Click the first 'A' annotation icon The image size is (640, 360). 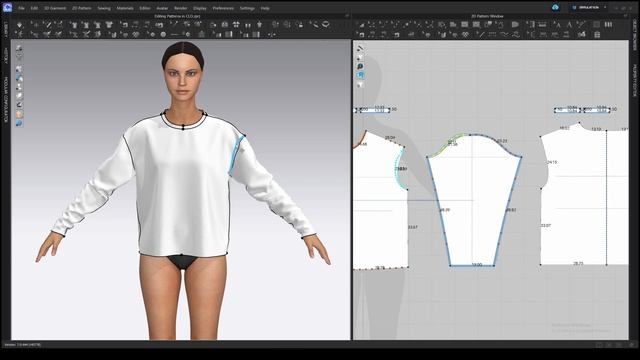click(x=558, y=25)
